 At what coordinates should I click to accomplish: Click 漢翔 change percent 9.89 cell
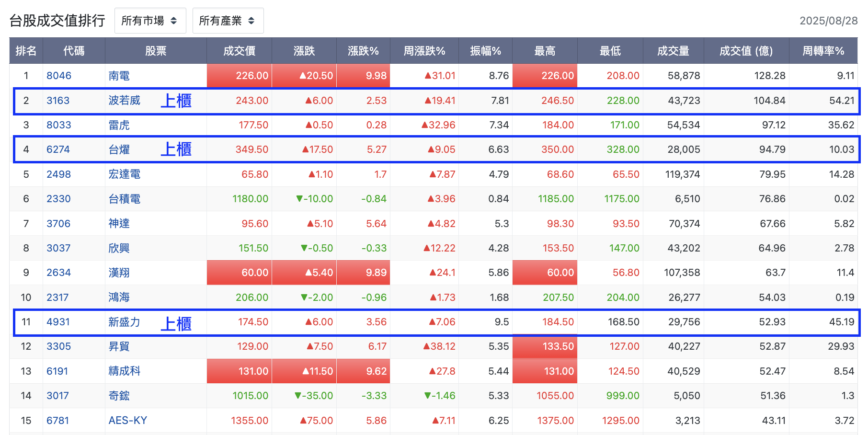(363, 273)
